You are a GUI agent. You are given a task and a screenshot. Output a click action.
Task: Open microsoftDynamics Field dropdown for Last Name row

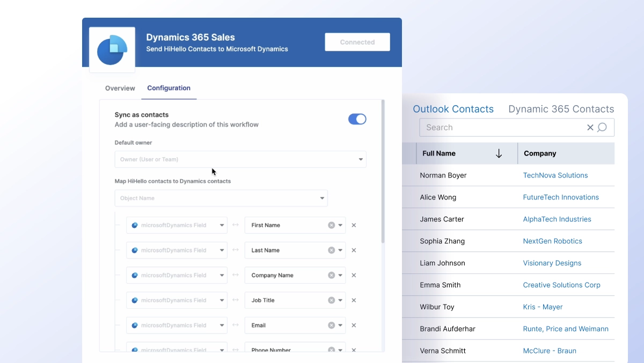pos(177,250)
